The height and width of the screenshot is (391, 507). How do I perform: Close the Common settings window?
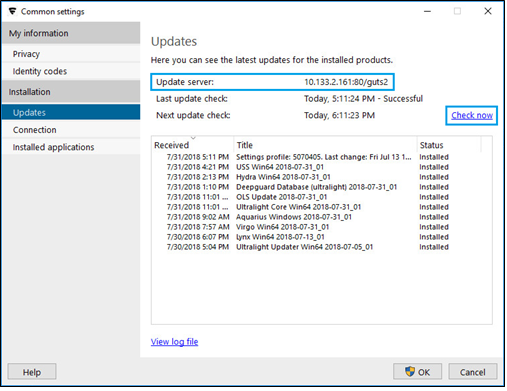pos(488,11)
